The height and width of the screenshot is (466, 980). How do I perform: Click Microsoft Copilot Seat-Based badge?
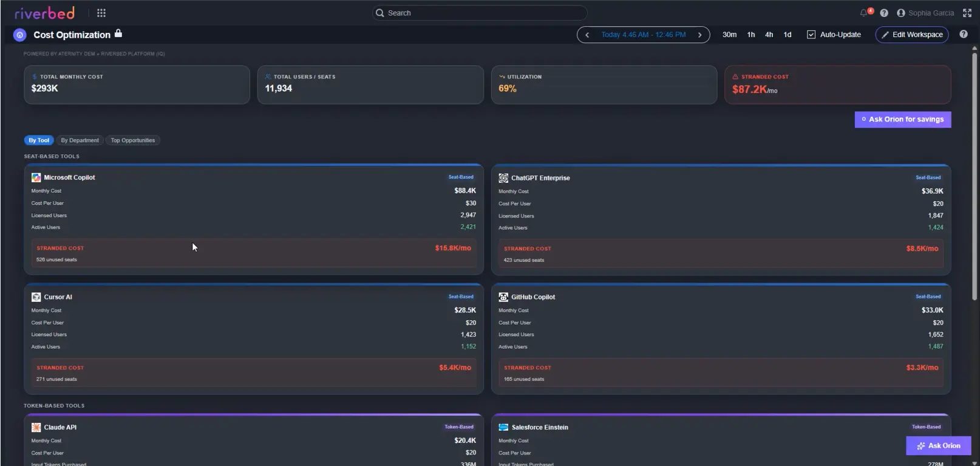point(461,177)
